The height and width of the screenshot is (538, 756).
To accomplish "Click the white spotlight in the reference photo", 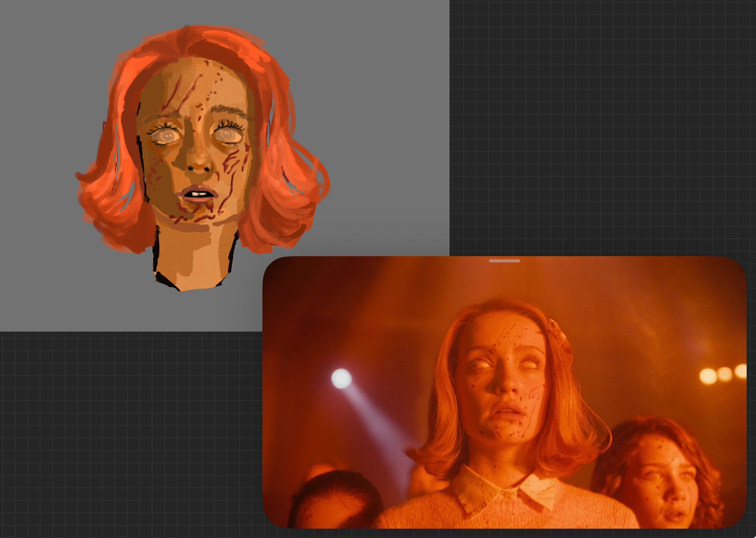I will click(x=341, y=378).
